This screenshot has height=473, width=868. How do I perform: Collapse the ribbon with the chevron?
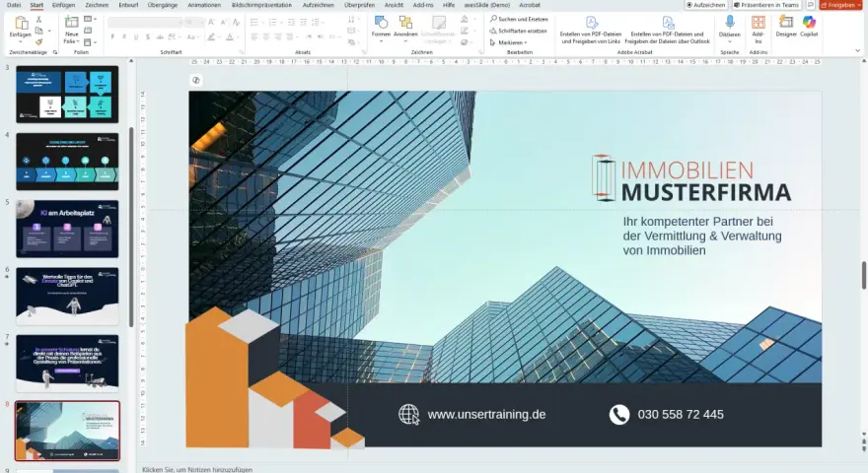pos(857,51)
